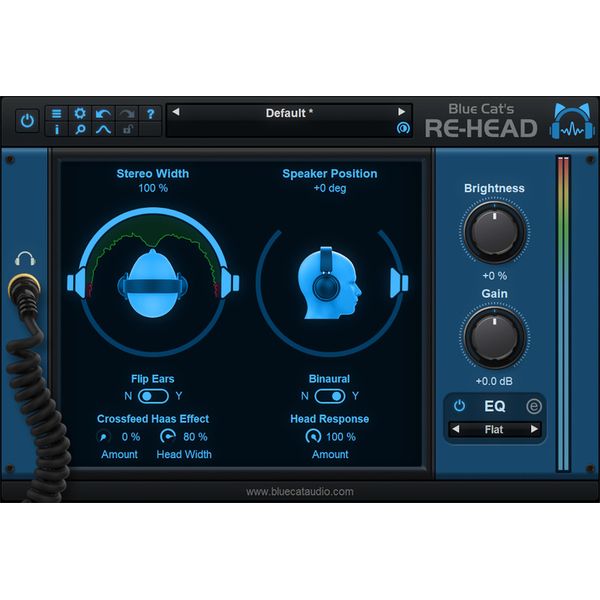
Task: Click the Binaural label
Action: pos(329,379)
